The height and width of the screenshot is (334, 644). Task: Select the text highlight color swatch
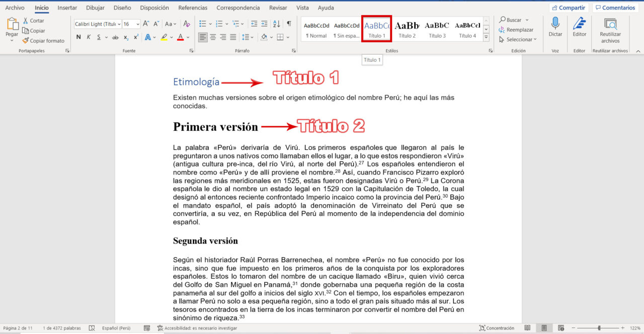164,37
